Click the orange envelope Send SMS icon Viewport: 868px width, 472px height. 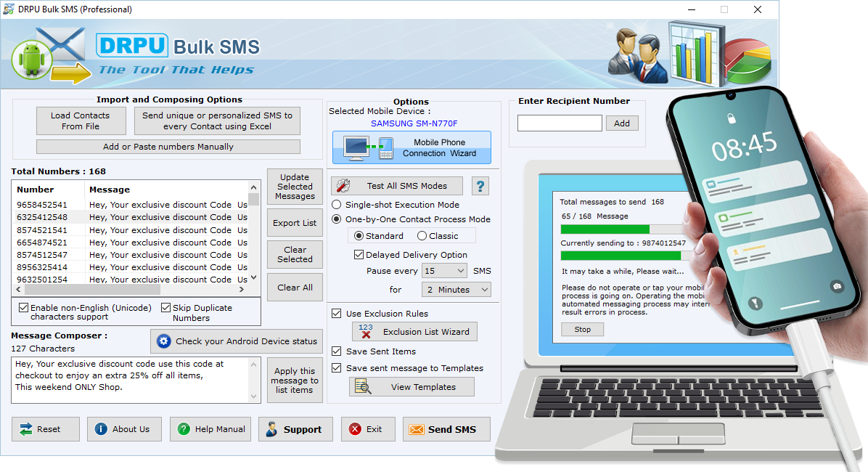pos(417,429)
